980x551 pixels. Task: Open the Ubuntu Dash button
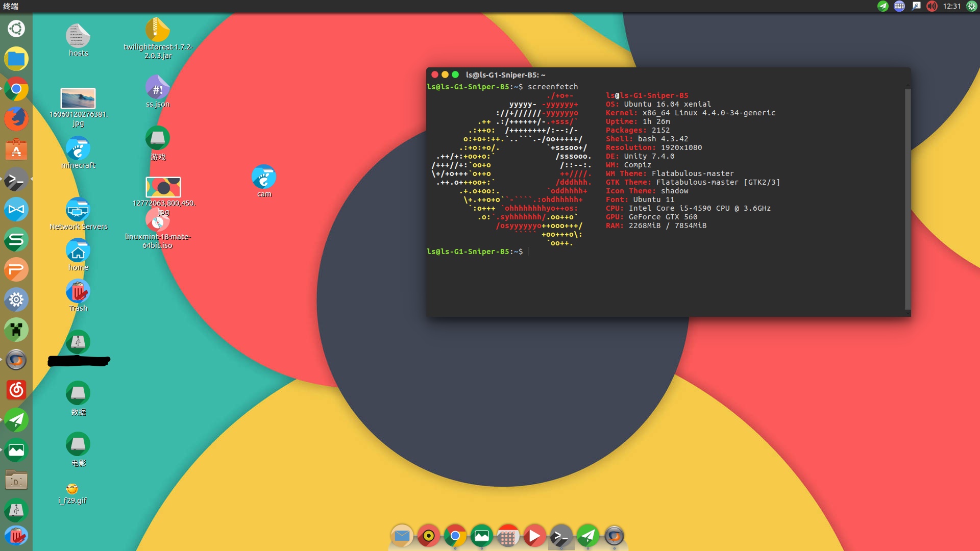pos(16,29)
